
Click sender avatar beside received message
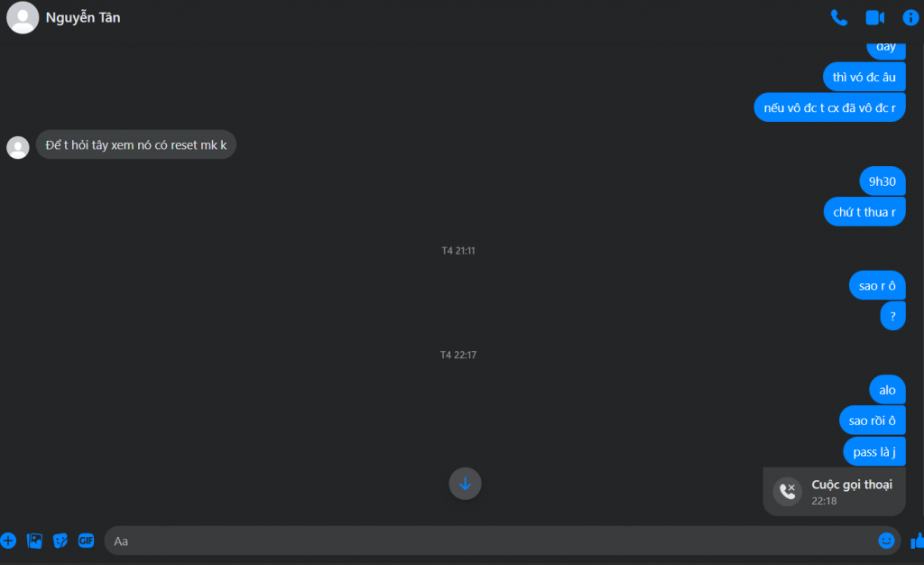pyautogui.click(x=18, y=147)
